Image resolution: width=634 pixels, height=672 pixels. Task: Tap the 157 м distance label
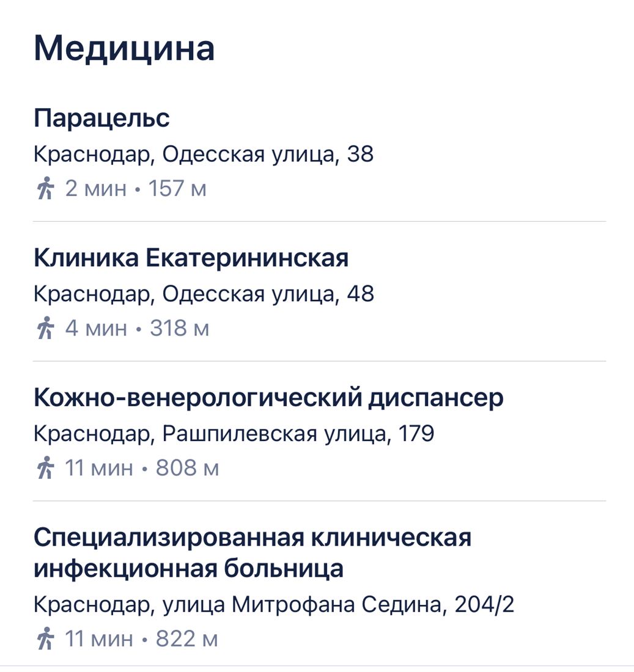(177, 189)
